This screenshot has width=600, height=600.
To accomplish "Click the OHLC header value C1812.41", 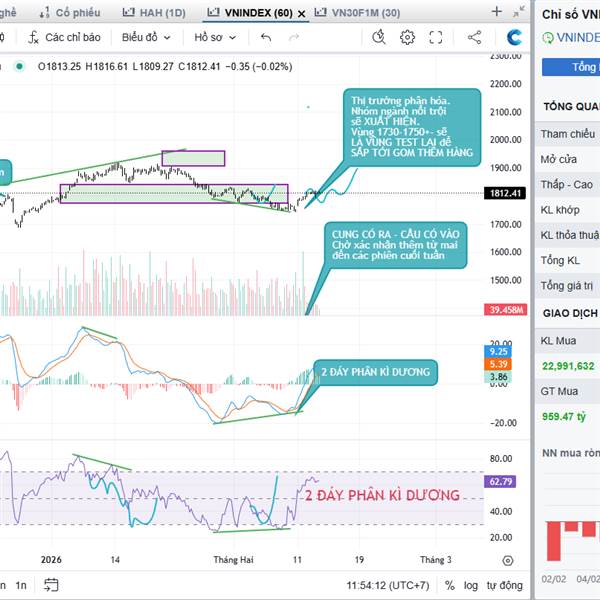I will click(199, 67).
